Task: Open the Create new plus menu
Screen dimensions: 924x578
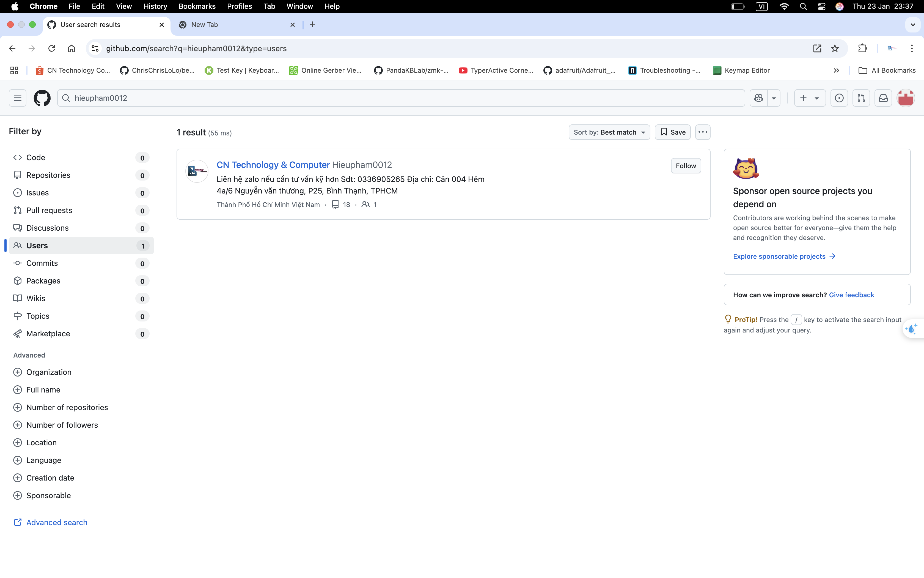Action: (x=810, y=98)
